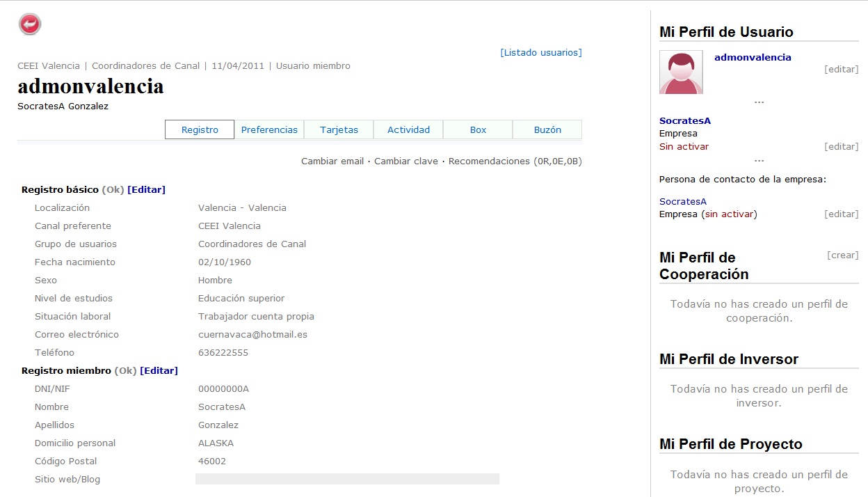Viewport: 868px width, 497px height.
Task: Select the Tarjetas tab
Action: click(339, 129)
